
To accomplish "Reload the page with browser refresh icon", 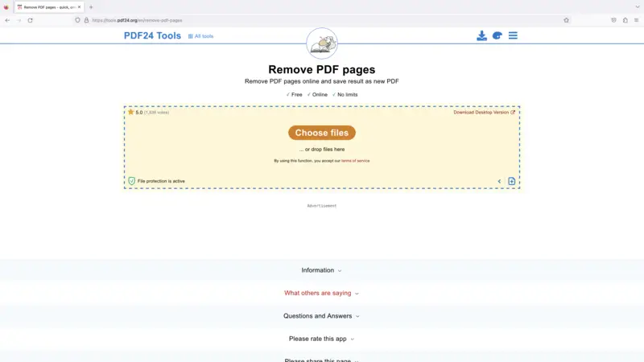I will (31, 20).
